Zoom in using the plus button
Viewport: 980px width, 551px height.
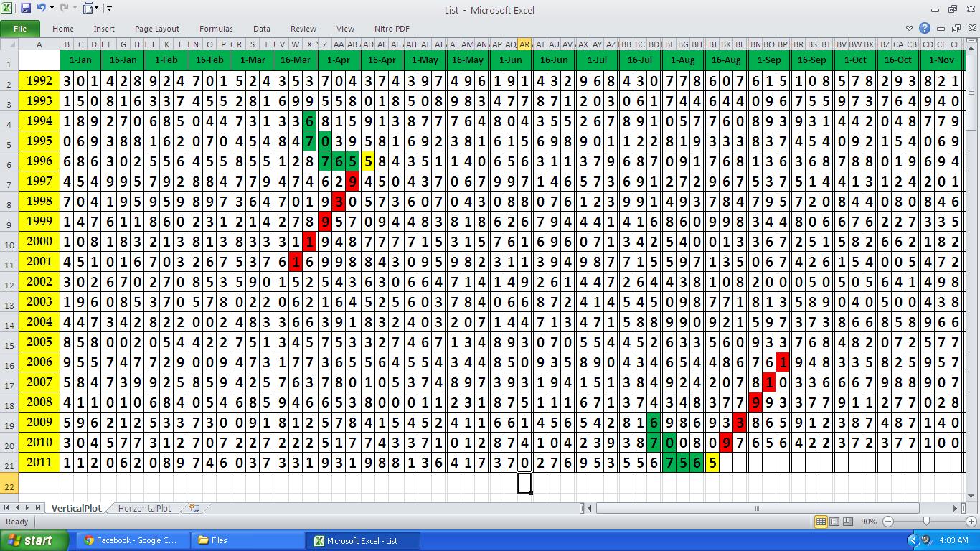[971, 522]
